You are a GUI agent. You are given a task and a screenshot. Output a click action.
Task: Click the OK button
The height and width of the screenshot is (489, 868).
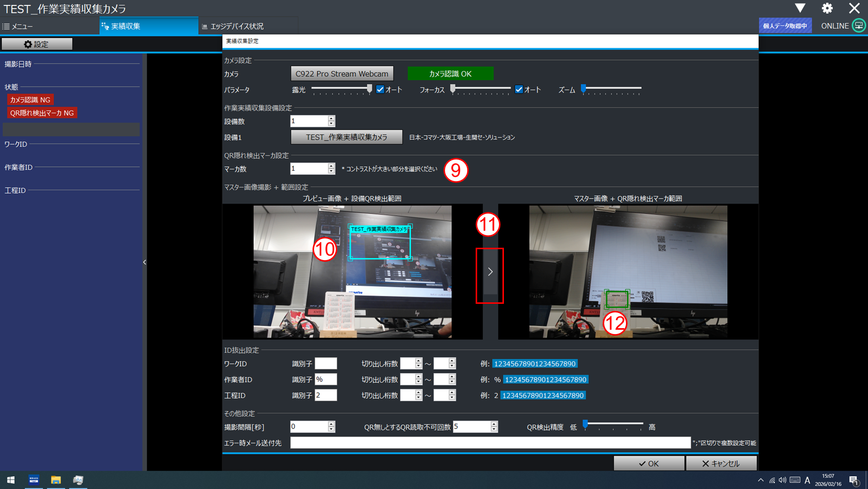point(649,463)
